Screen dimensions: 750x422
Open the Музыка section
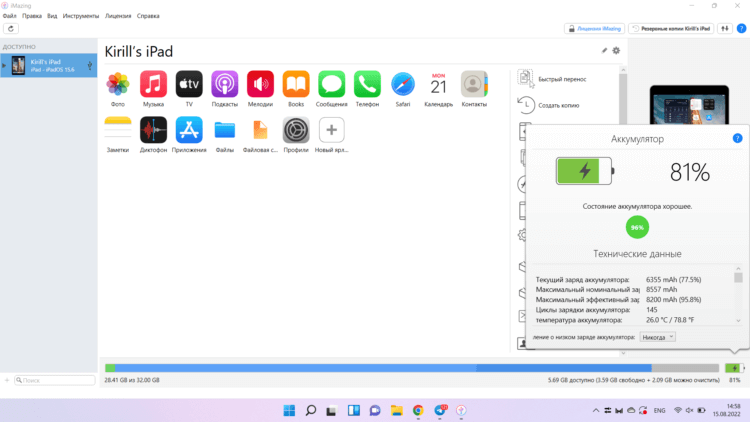pyautogui.click(x=153, y=84)
